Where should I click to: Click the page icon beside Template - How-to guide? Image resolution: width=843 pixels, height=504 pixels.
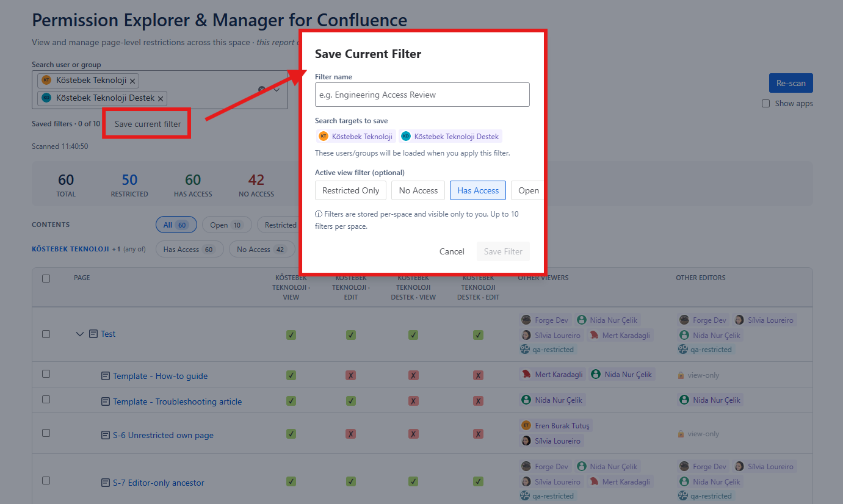coord(106,376)
